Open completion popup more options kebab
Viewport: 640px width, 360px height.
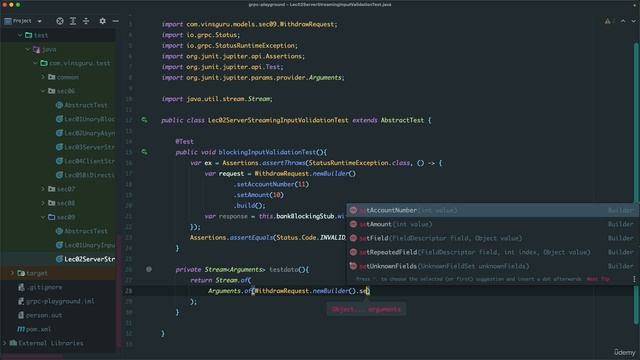coord(634,279)
